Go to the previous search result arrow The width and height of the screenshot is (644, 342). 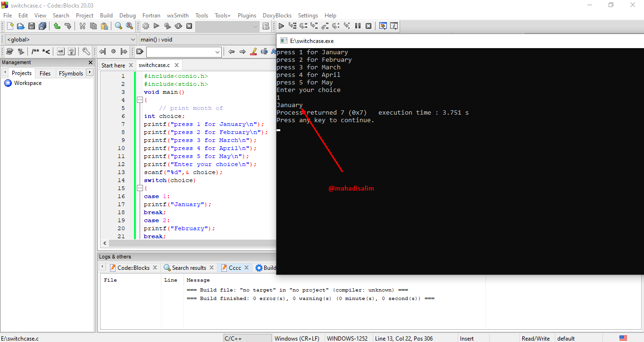tap(231, 52)
